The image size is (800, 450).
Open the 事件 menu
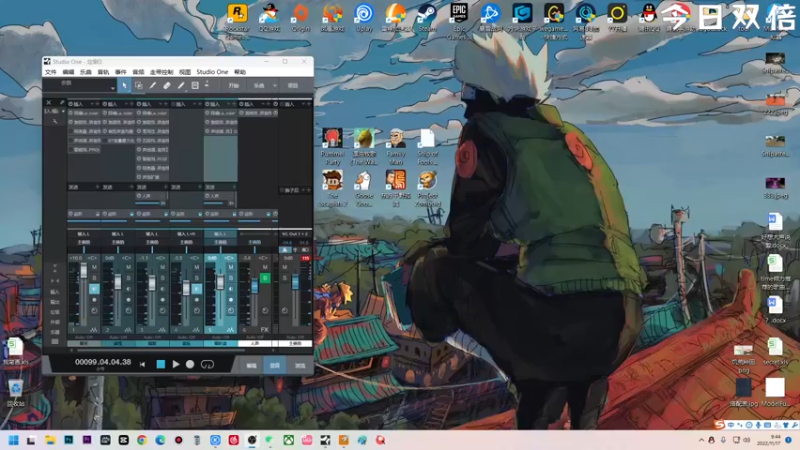[x=120, y=72]
